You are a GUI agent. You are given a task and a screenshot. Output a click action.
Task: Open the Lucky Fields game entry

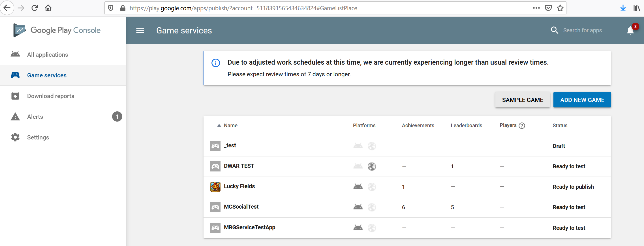click(x=239, y=186)
